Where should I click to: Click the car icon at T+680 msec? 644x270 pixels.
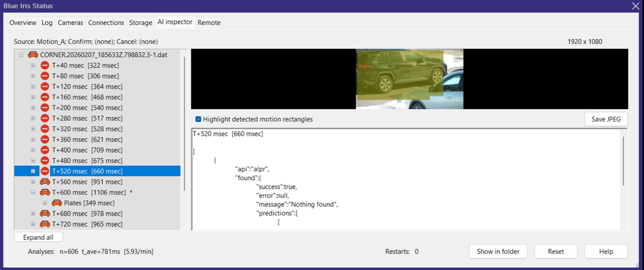[x=45, y=214]
